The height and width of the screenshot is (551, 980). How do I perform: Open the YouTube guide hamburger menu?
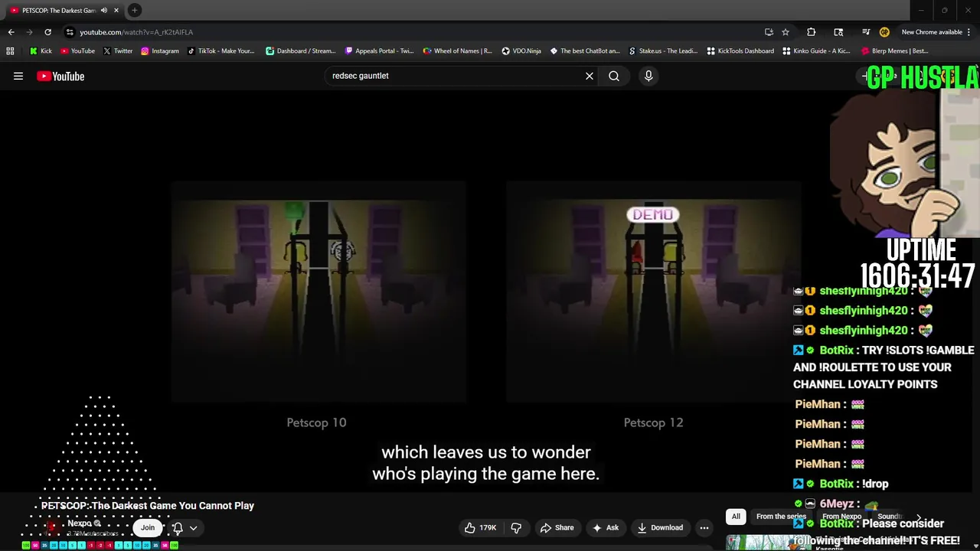pyautogui.click(x=18, y=76)
